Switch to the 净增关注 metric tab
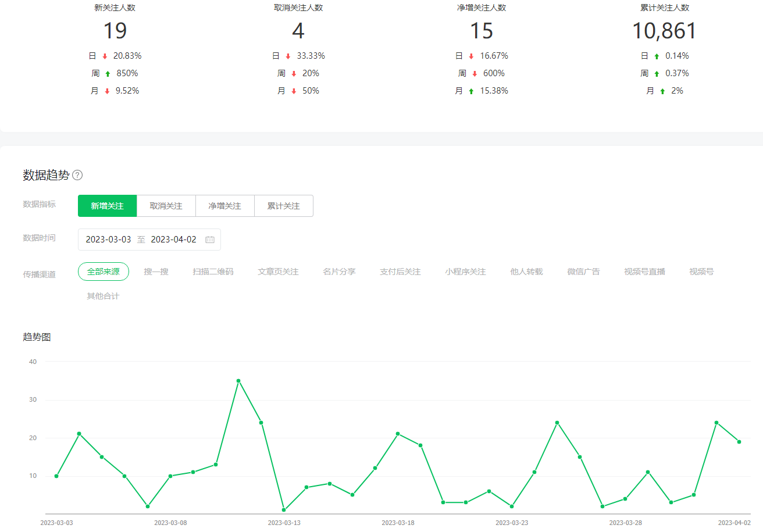 coord(224,206)
